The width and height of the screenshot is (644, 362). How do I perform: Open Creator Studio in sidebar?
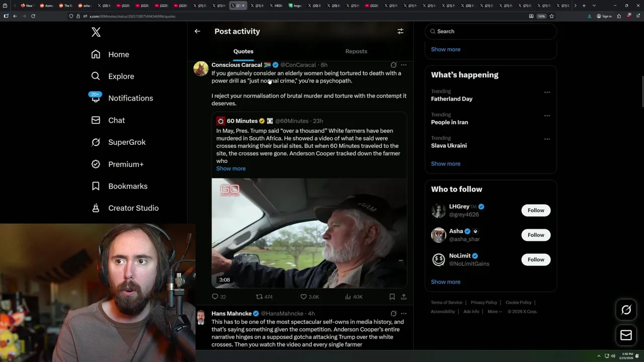(x=125, y=208)
